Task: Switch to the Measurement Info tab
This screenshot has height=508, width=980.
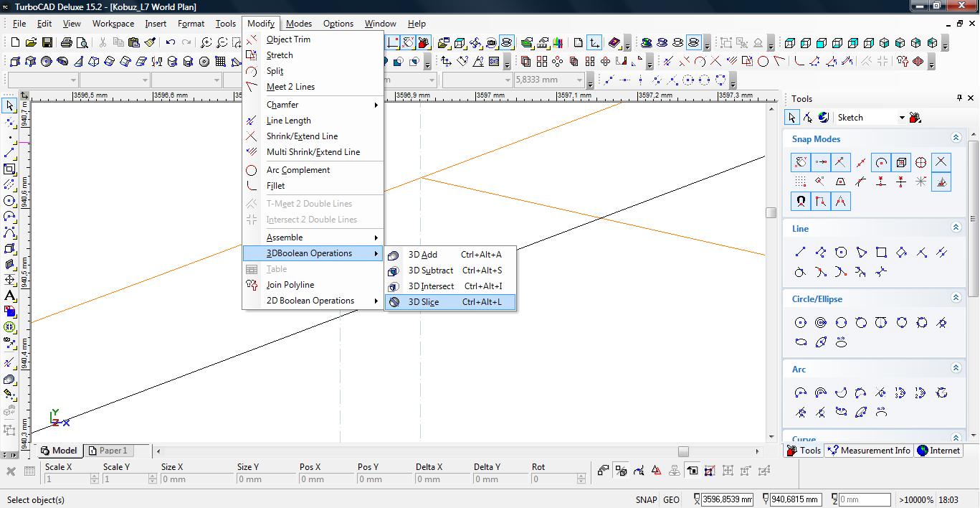Action: (868, 451)
